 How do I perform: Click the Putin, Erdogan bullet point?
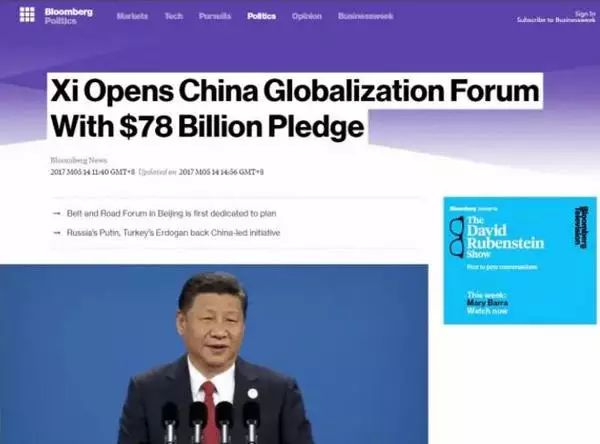click(173, 233)
